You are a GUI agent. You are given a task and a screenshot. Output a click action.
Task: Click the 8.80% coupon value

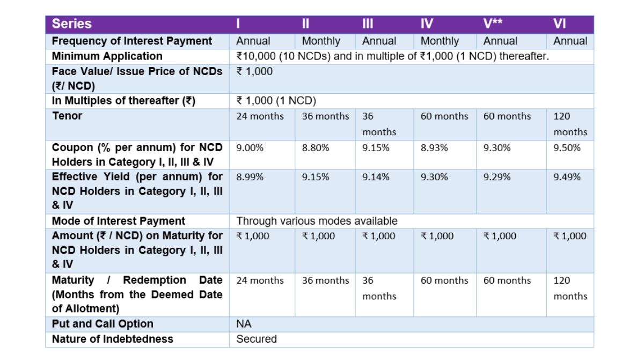click(316, 148)
